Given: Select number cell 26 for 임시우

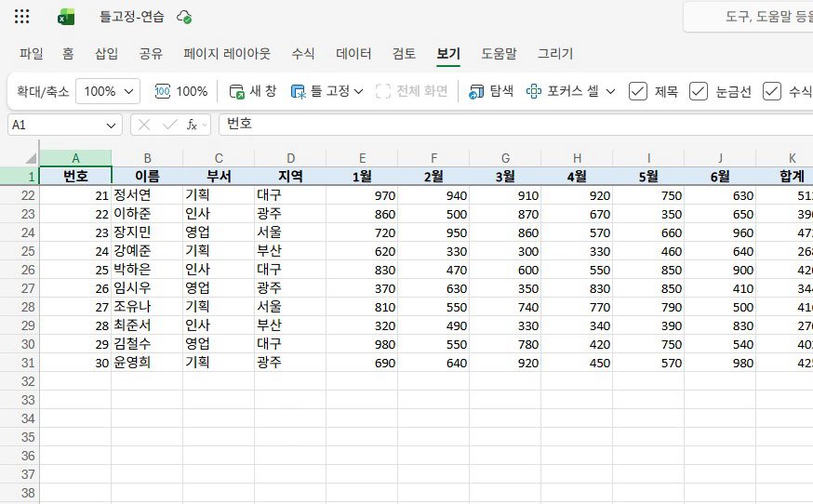Looking at the screenshot, I should 75,288.
